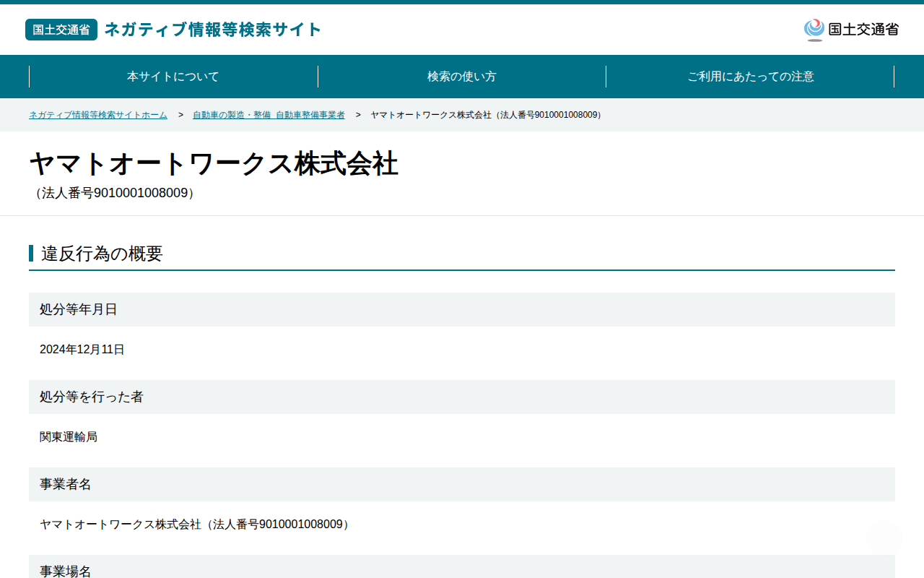Image resolution: width=924 pixels, height=578 pixels.
Task: Open the ネガティブ情報等検索サイト site title
Action: (x=213, y=30)
